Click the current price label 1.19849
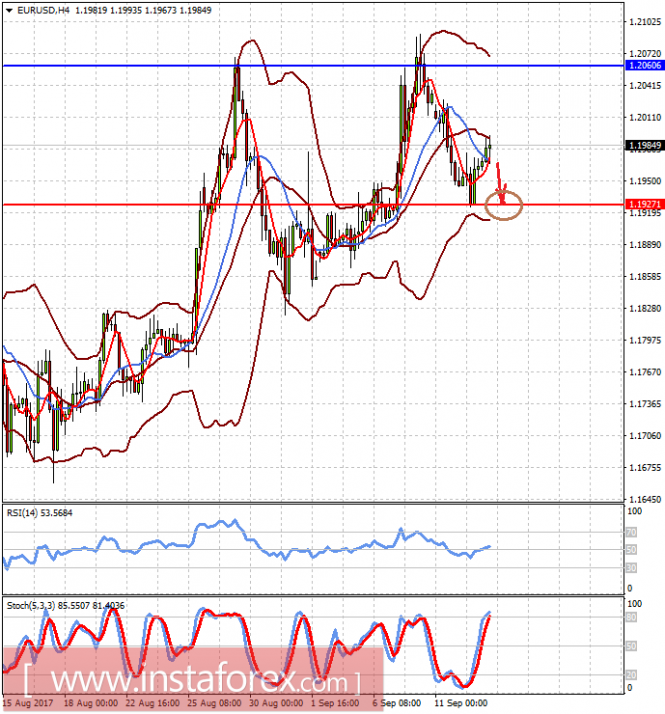Screen dimensions: 665x714 (645, 145)
